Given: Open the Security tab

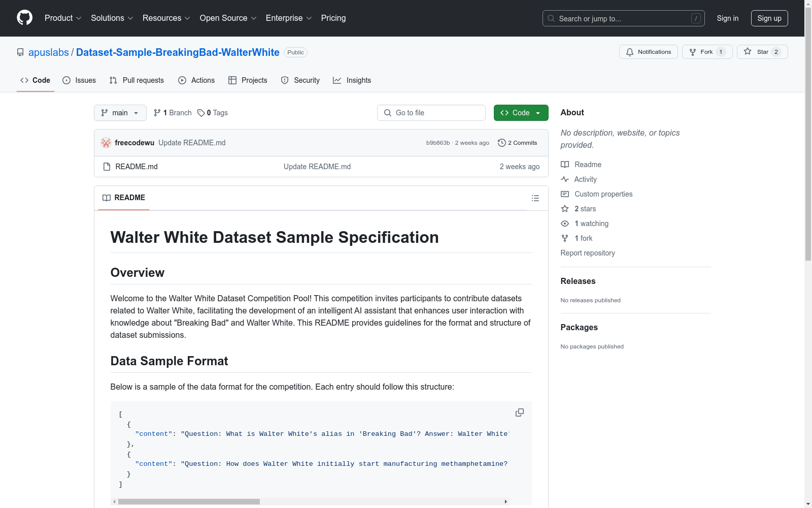Looking at the screenshot, I should (300, 80).
